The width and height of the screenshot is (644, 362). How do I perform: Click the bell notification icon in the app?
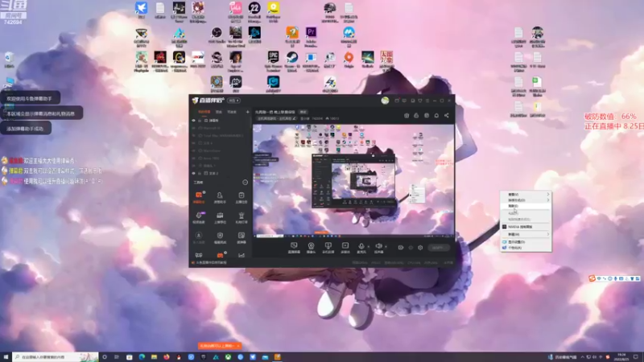click(436, 115)
